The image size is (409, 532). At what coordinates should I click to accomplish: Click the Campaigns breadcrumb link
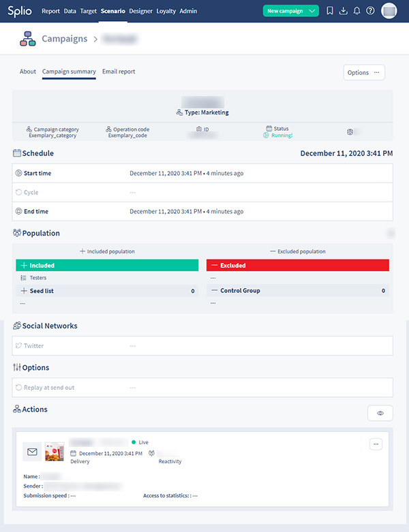click(64, 40)
